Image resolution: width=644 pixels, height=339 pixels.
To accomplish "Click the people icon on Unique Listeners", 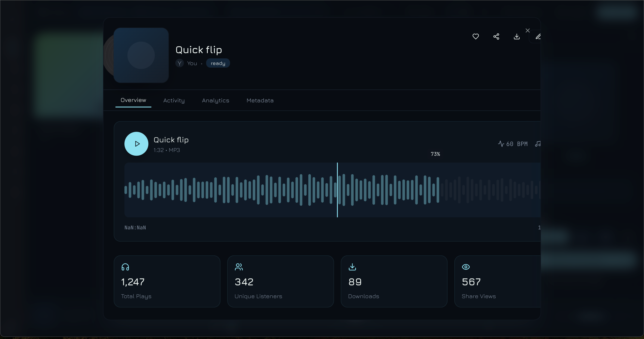I will click(x=239, y=267).
